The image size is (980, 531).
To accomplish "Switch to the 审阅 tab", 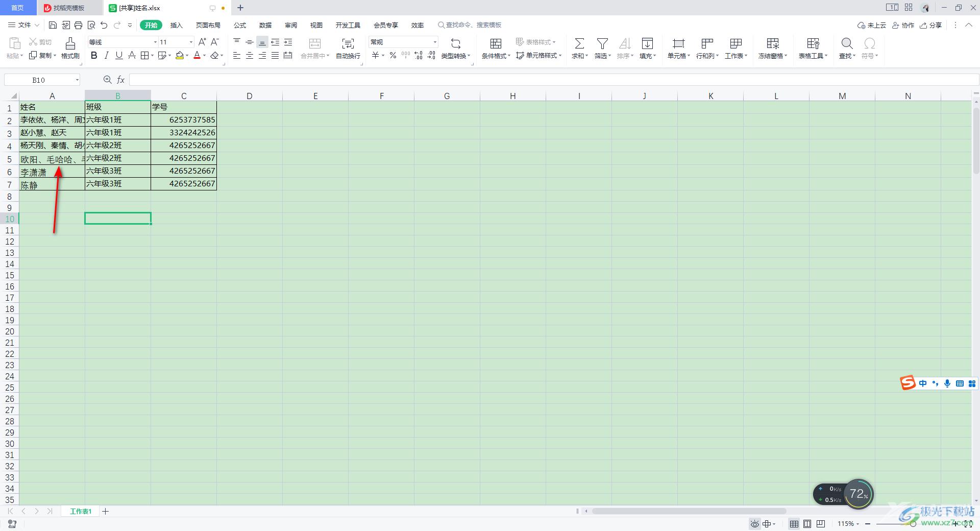I will pos(291,25).
